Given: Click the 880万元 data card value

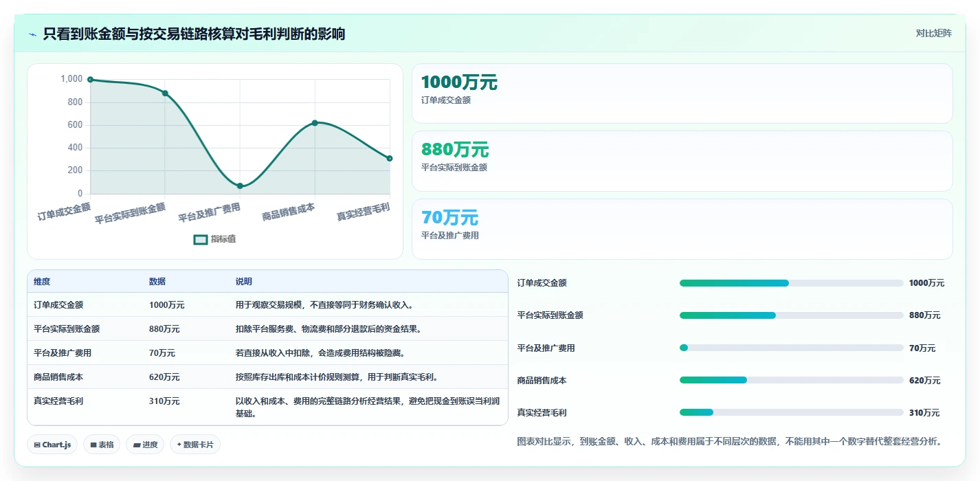Looking at the screenshot, I should coord(455,150).
